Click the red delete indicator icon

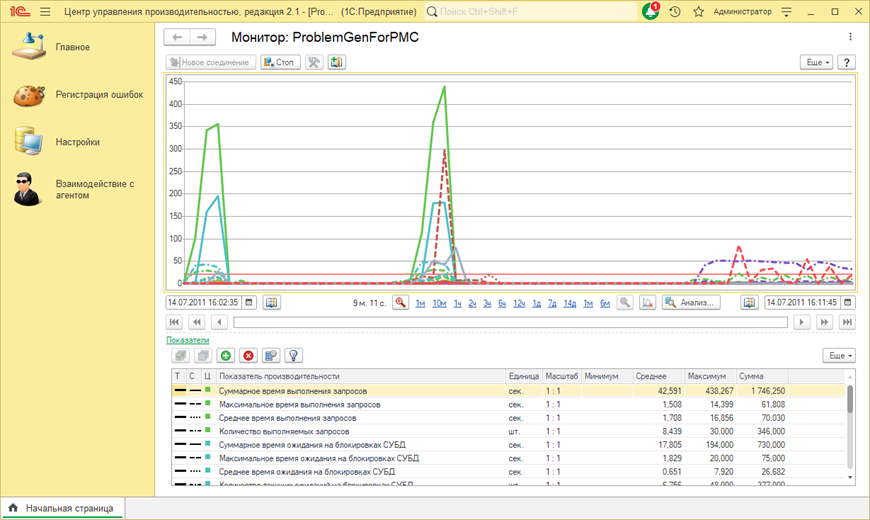point(248,355)
